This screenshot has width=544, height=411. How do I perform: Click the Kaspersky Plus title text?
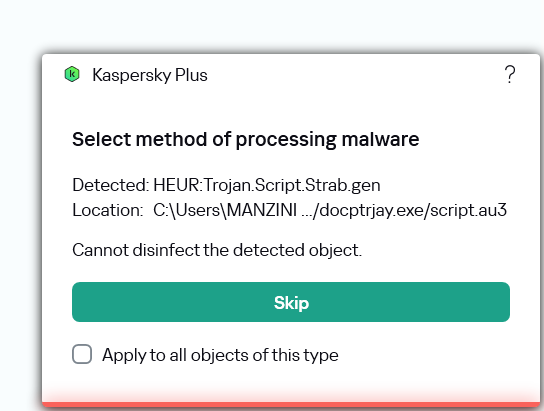(x=150, y=75)
